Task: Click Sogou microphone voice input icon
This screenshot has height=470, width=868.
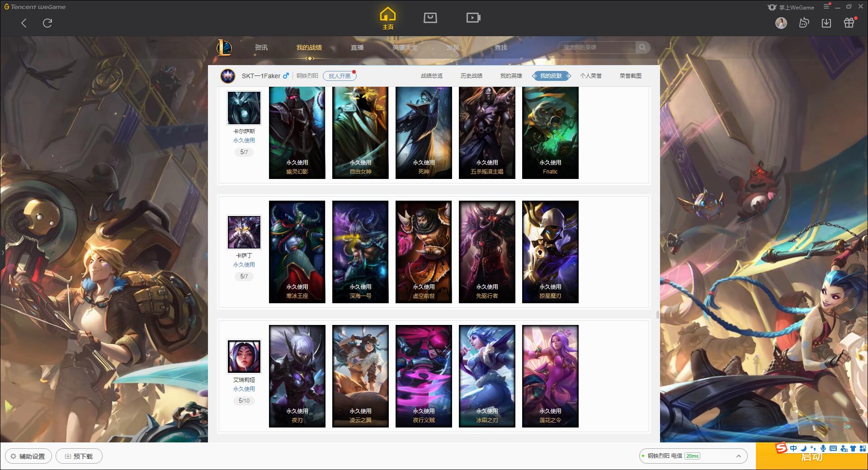Action: (x=823, y=448)
